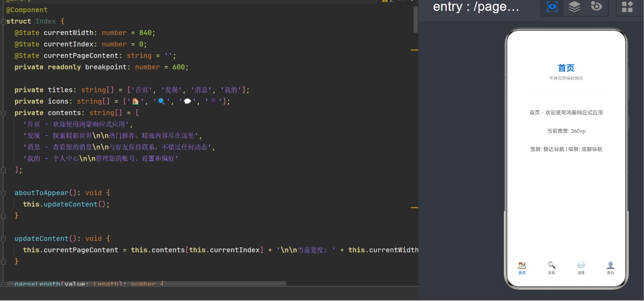
Task: Place cursor on value 840
Action: (145, 33)
